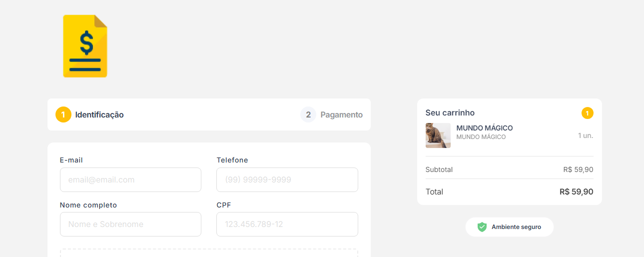644x257 pixels.
Task: Click into the Telefone input field
Action: coord(287,179)
